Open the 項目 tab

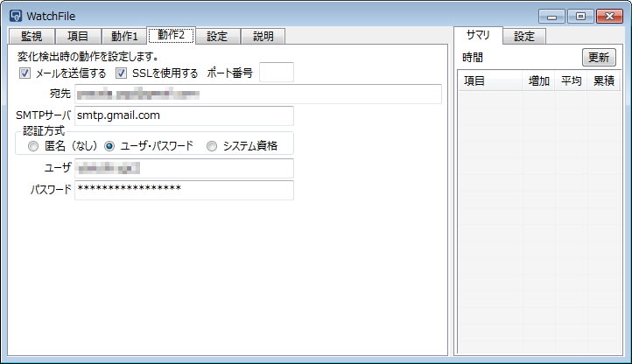point(78,36)
